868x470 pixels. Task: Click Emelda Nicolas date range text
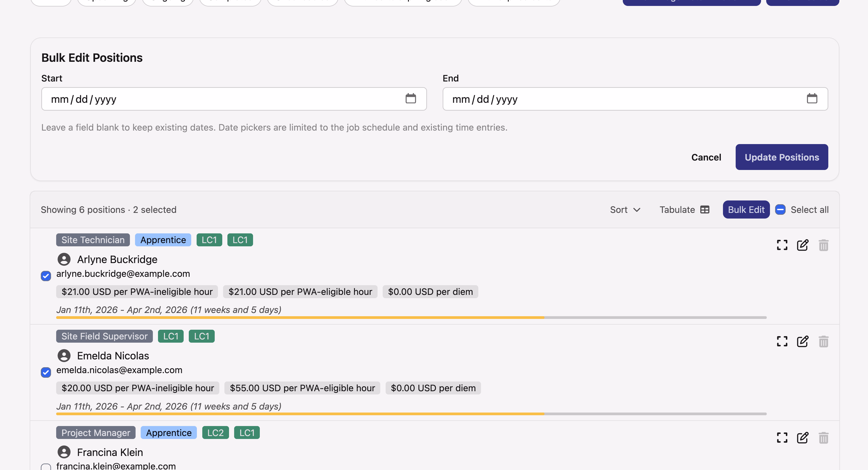click(x=169, y=406)
